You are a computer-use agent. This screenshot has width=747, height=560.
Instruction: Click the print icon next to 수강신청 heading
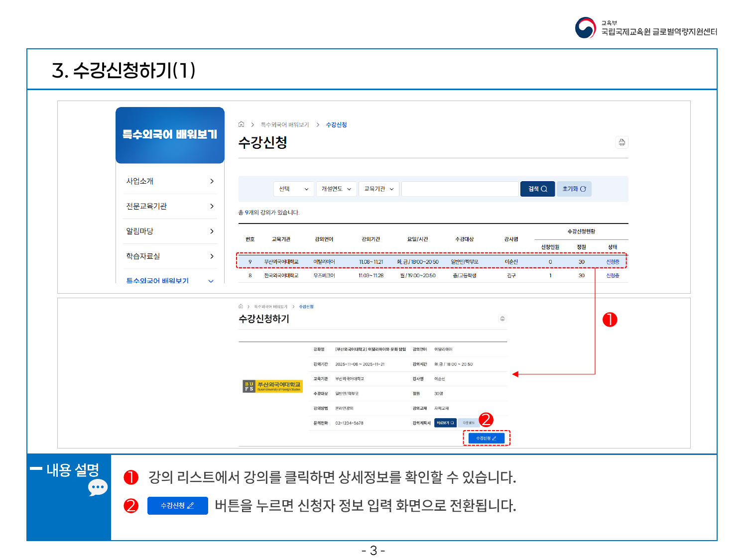click(x=622, y=142)
